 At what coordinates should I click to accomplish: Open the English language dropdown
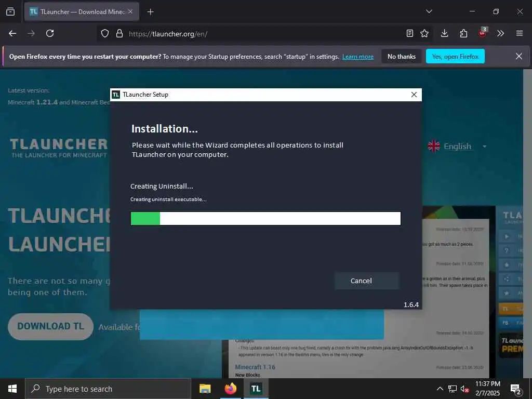point(457,146)
